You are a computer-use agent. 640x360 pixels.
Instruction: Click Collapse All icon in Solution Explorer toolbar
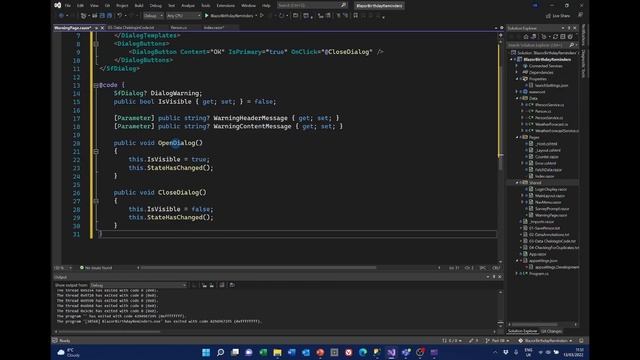click(562, 37)
